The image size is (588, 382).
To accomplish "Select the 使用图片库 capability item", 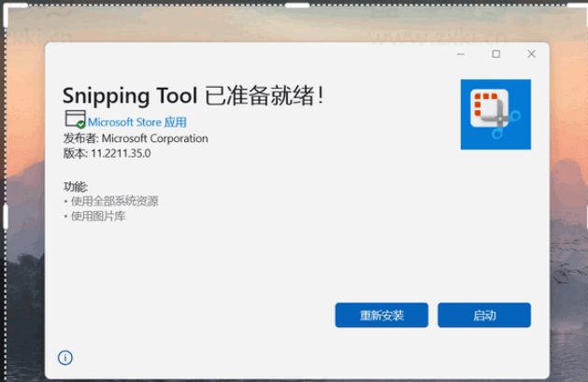I will pyautogui.click(x=96, y=216).
